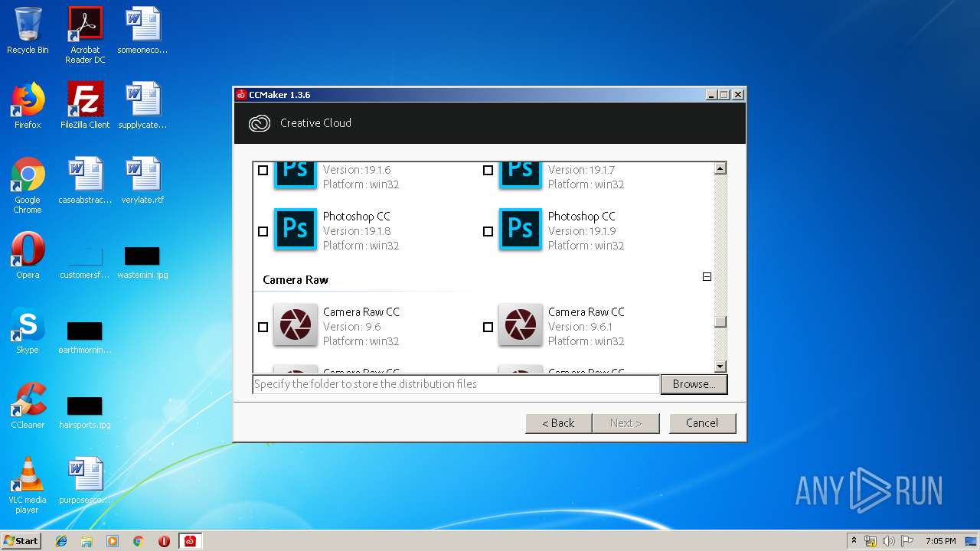Open Opera desktop shortcut
This screenshot has width=980, height=551.
[x=28, y=250]
